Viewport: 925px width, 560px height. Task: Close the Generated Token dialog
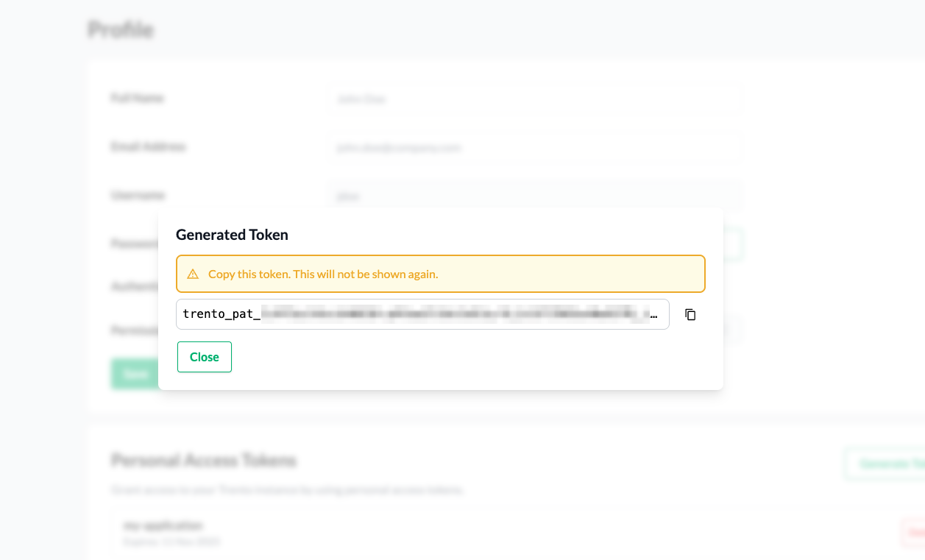click(x=205, y=357)
